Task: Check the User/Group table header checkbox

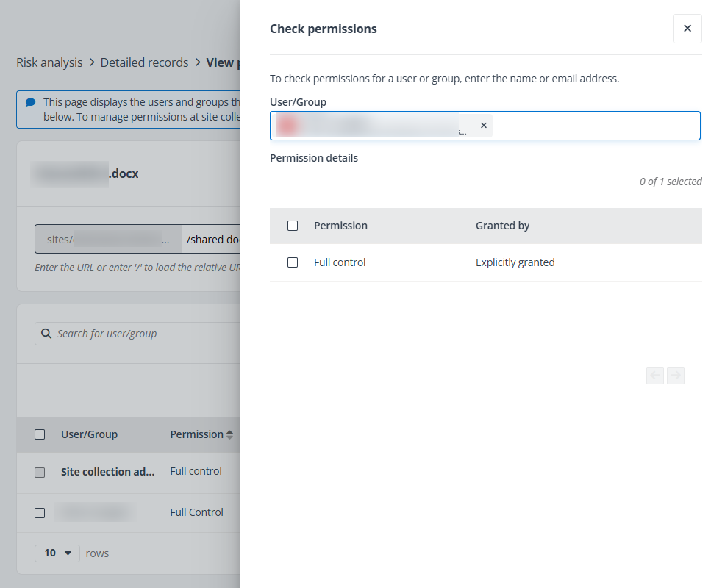Action: [x=40, y=434]
